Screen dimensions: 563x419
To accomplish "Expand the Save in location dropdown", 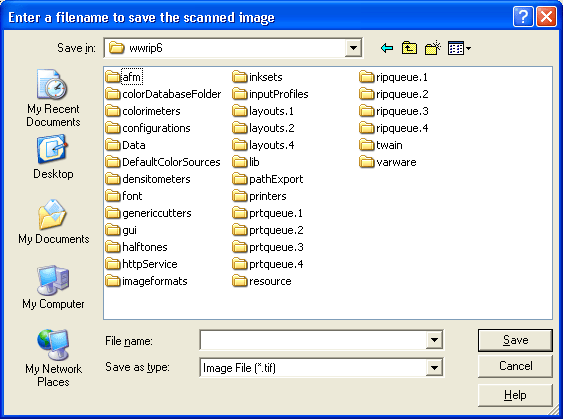I will pos(353,48).
